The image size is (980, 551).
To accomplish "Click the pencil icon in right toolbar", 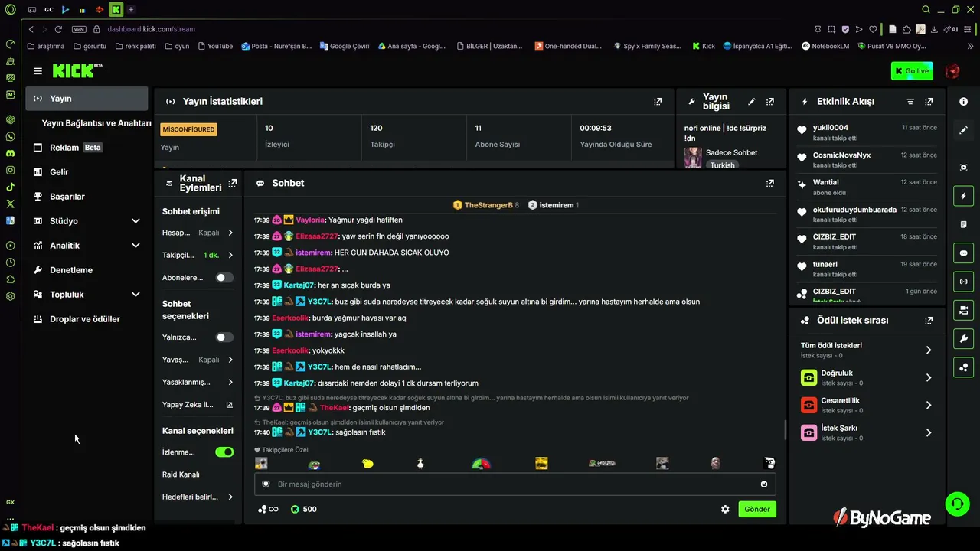I will tap(963, 130).
